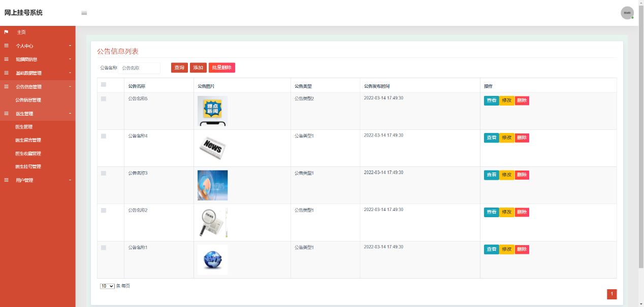Focus the 公告名称 search input field

coord(139,67)
